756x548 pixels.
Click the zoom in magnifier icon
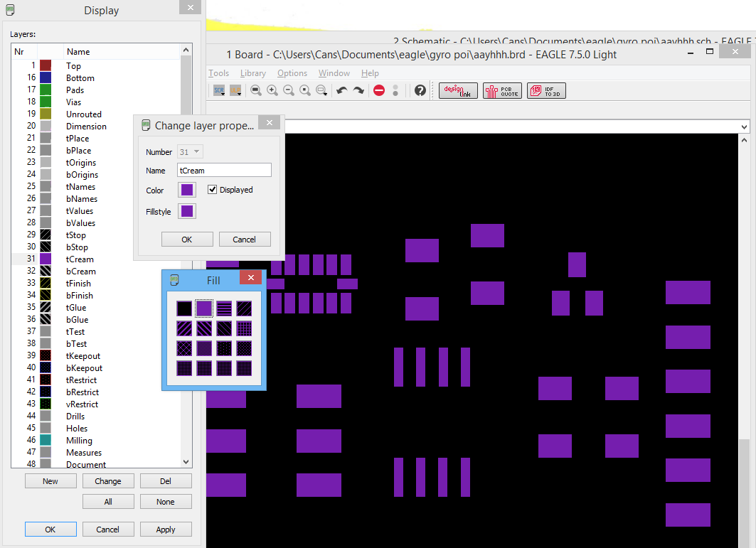(x=272, y=90)
